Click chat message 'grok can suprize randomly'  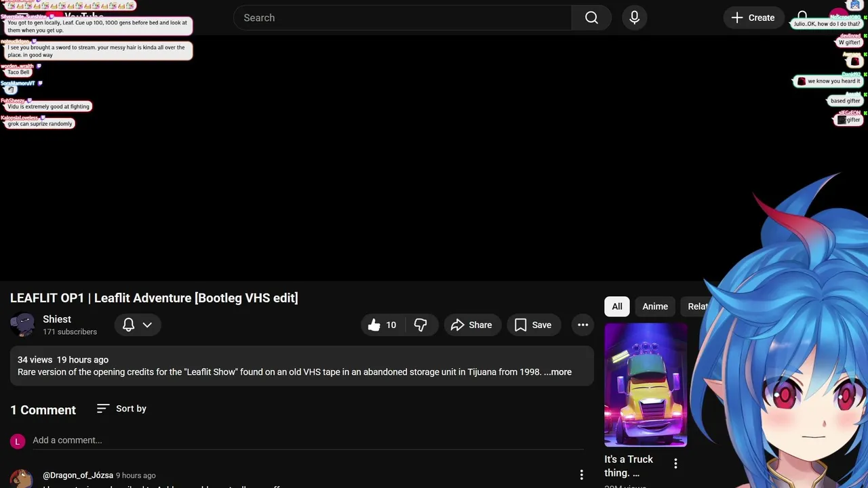(x=39, y=124)
